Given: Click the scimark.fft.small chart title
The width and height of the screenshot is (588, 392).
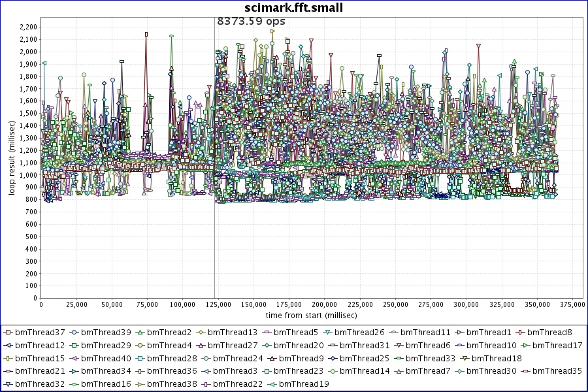Looking at the screenshot, I should coord(293,8).
